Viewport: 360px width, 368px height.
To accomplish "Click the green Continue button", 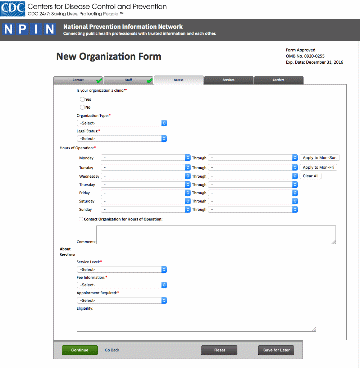I will (x=80, y=350).
